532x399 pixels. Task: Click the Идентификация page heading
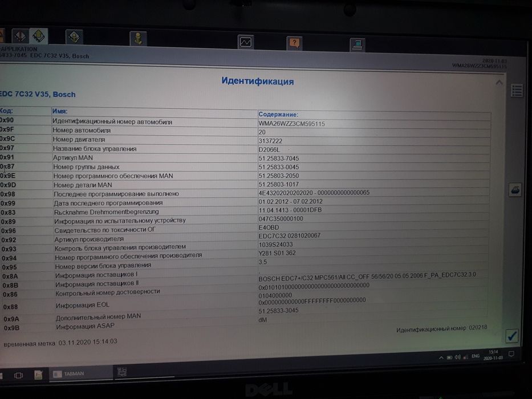pos(258,81)
